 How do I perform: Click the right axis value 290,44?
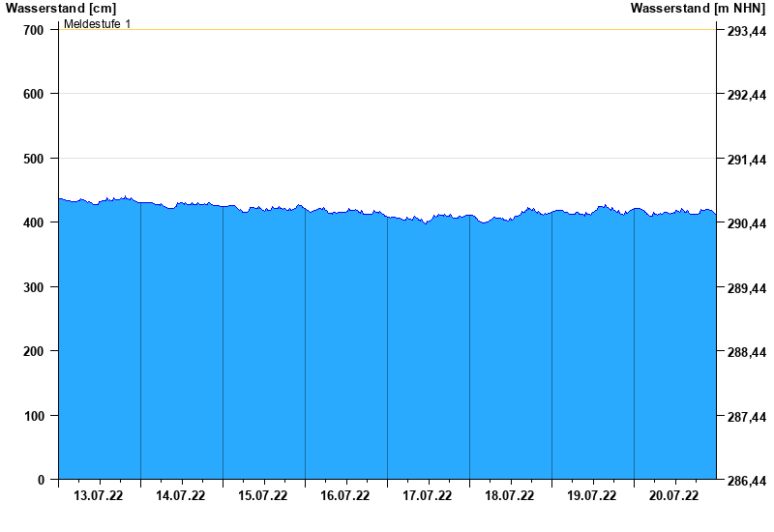coord(747,224)
